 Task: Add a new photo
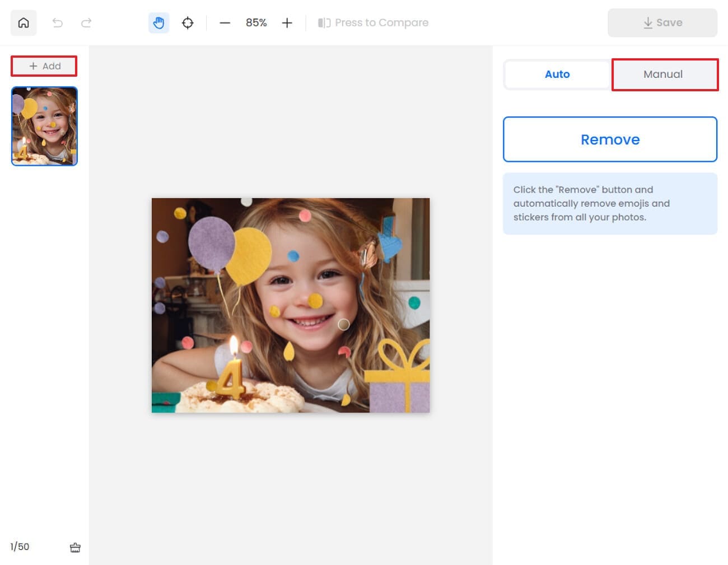[x=44, y=66]
